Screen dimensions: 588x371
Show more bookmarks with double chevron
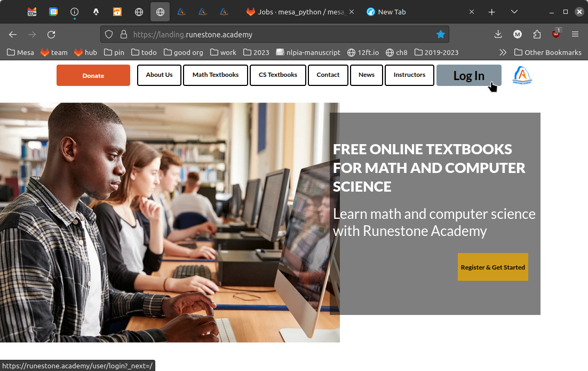point(503,52)
